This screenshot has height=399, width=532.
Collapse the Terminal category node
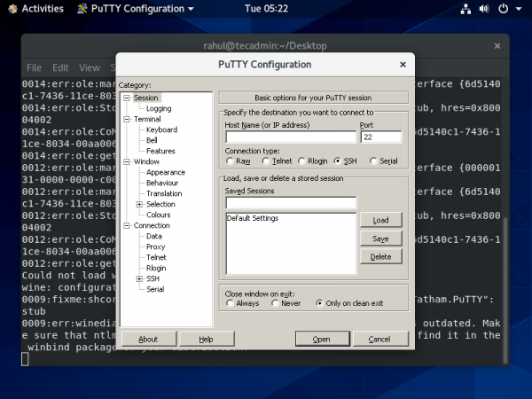click(127, 119)
